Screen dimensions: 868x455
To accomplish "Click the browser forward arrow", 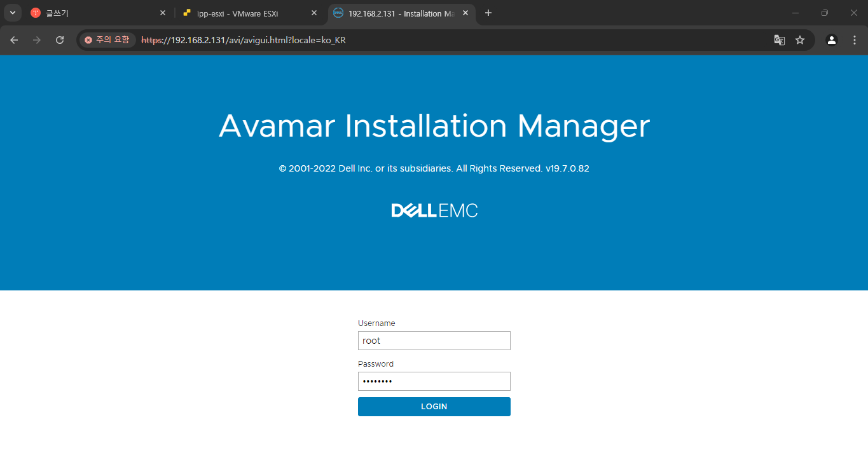I will [x=37, y=40].
